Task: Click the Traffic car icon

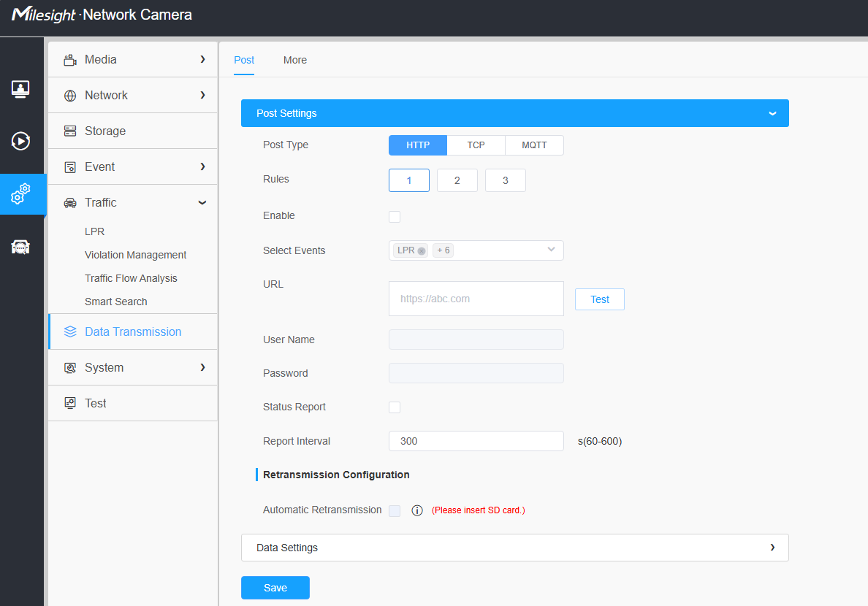Action: pos(70,203)
